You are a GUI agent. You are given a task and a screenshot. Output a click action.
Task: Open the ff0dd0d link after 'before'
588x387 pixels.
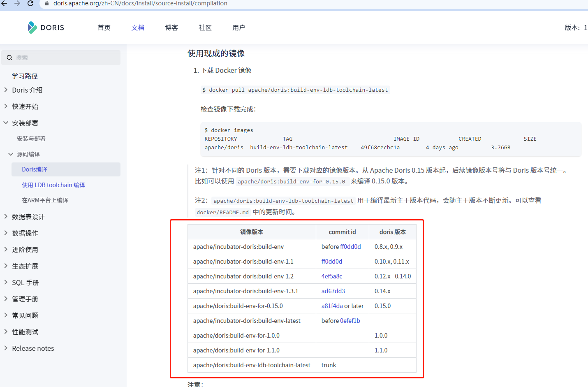coord(350,247)
